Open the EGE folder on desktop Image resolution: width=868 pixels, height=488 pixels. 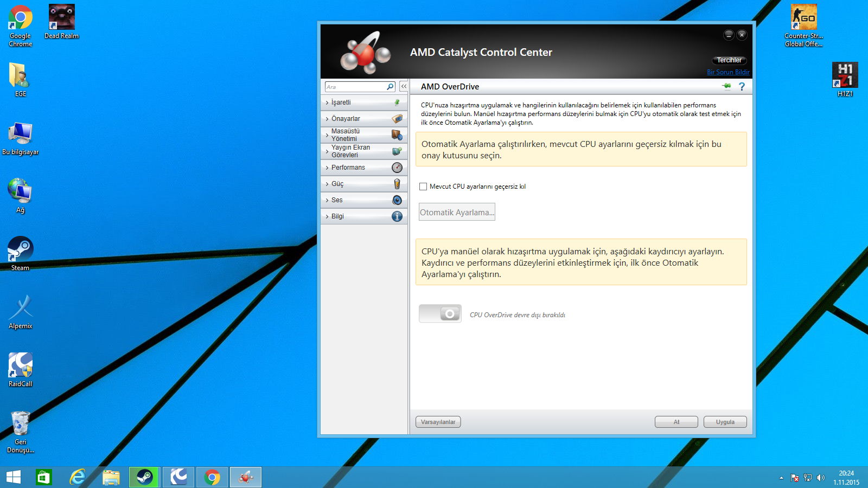(21, 80)
